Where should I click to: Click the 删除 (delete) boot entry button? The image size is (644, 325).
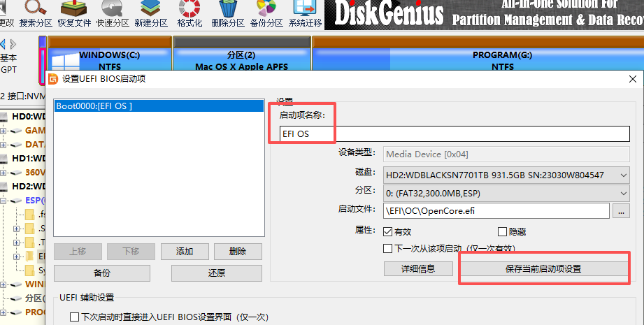tap(238, 251)
